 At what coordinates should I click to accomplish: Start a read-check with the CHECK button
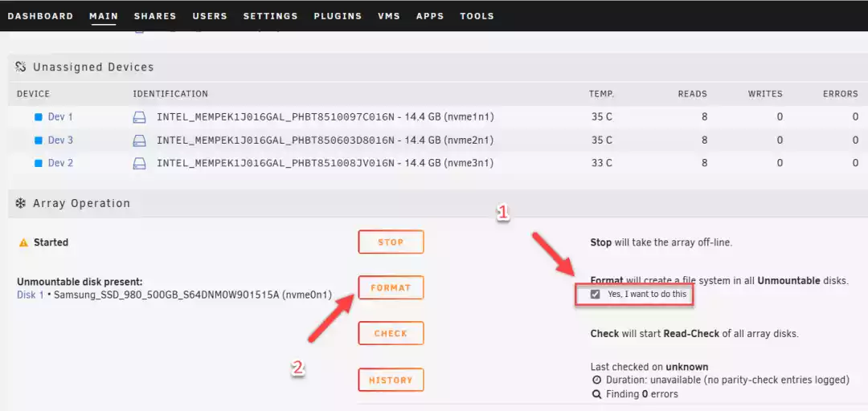(391, 334)
